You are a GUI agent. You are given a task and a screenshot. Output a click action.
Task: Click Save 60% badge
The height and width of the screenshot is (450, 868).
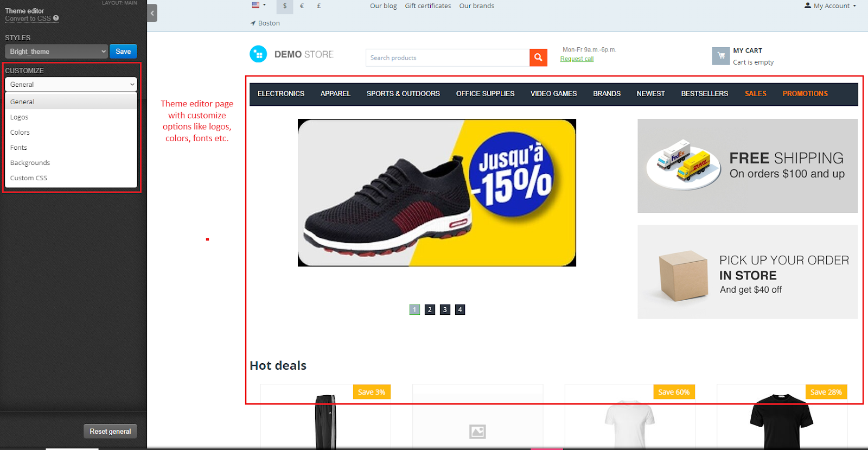click(x=674, y=392)
